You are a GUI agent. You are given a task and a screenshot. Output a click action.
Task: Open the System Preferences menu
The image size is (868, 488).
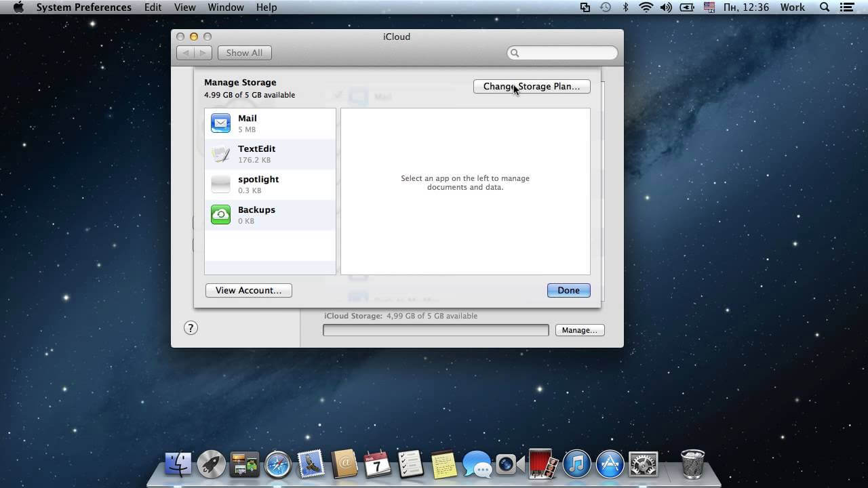pyautogui.click(x=84, y=7)
